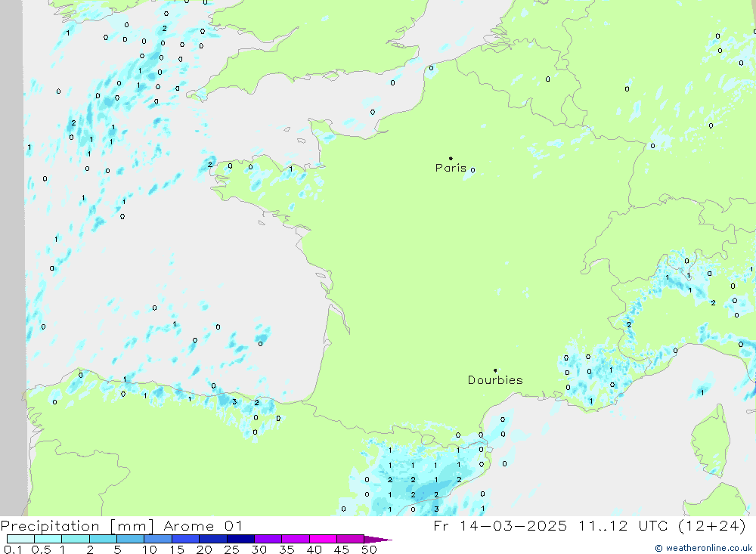Pick the purple legend swatch between 30 and 35
The image size is (756, 554).
coord(268,539)
